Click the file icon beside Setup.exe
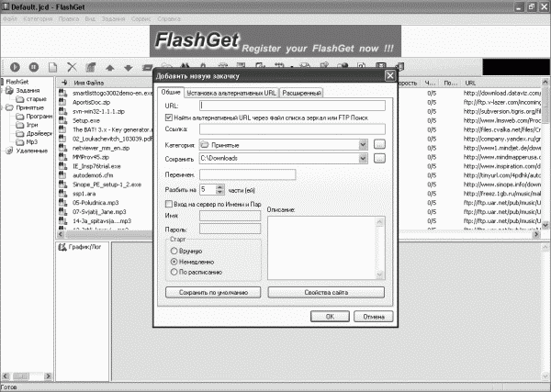The width and height of the screenshot is (551, 392). coord(62,120)
